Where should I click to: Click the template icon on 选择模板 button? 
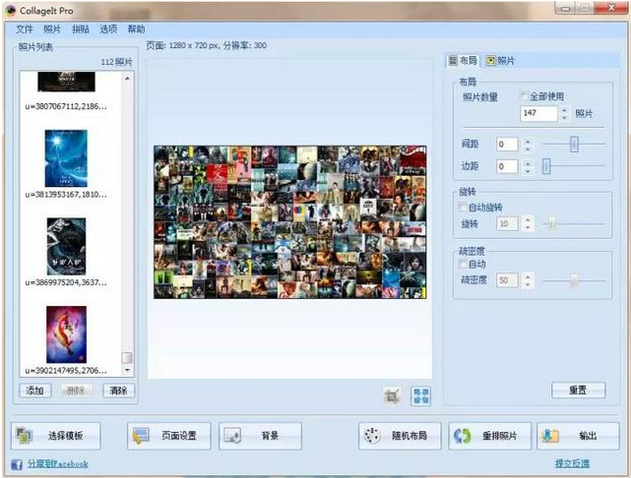(24, 436)
